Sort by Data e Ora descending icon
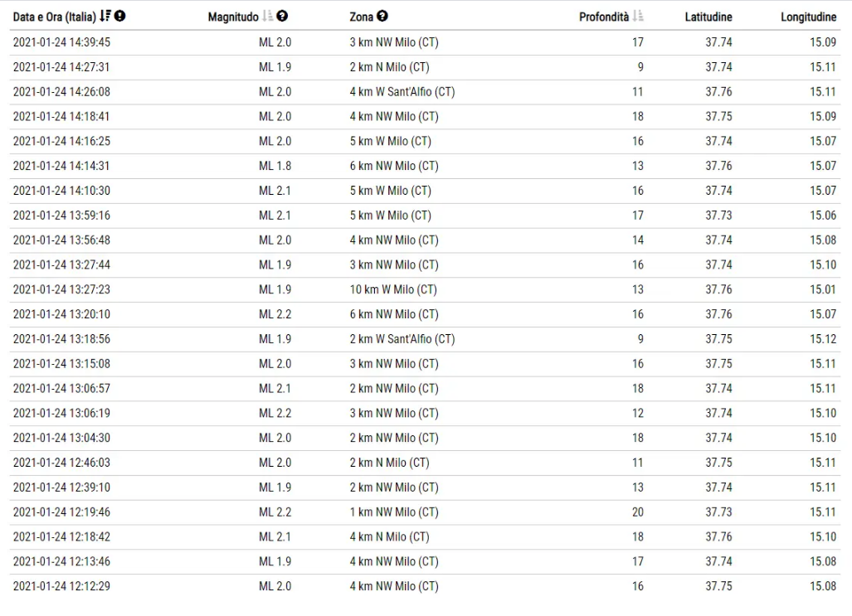 (x=105, y=17)
